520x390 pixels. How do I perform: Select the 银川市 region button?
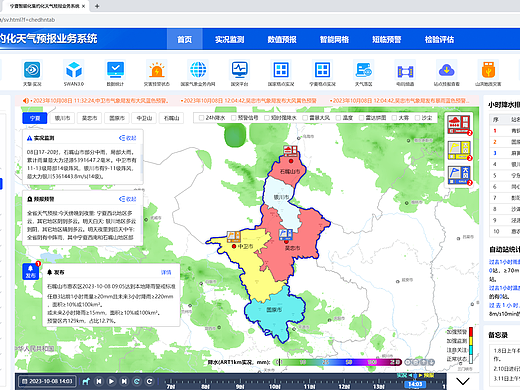click(x=62, y=118)
